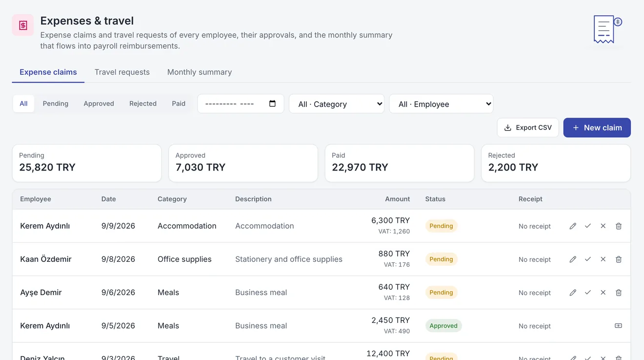Click the Office supplies category cell
Image resolution: width=644 pixels, height=360 pixels.
click(x=184, y=259)
